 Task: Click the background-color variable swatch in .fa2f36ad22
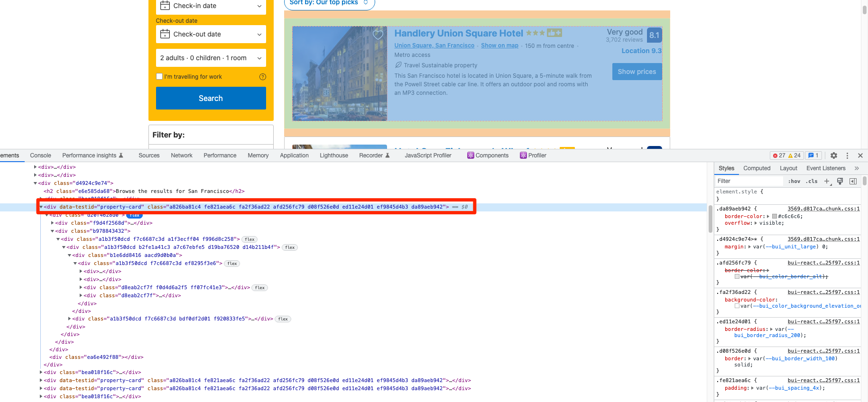737,306
